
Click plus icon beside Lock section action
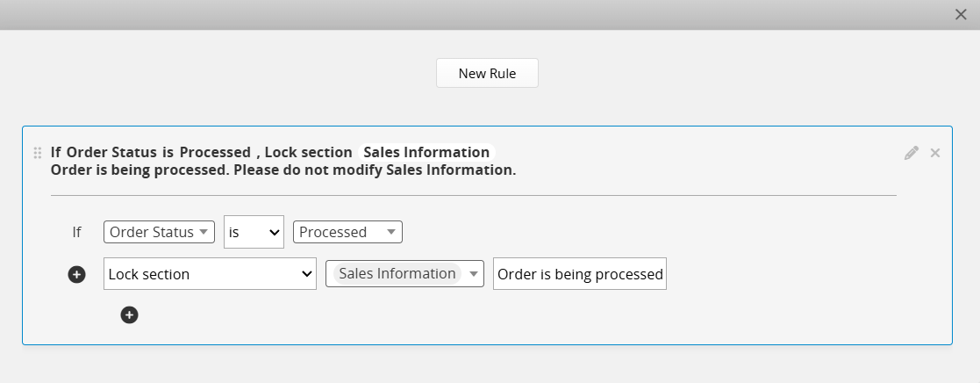(x=76, y=275)
